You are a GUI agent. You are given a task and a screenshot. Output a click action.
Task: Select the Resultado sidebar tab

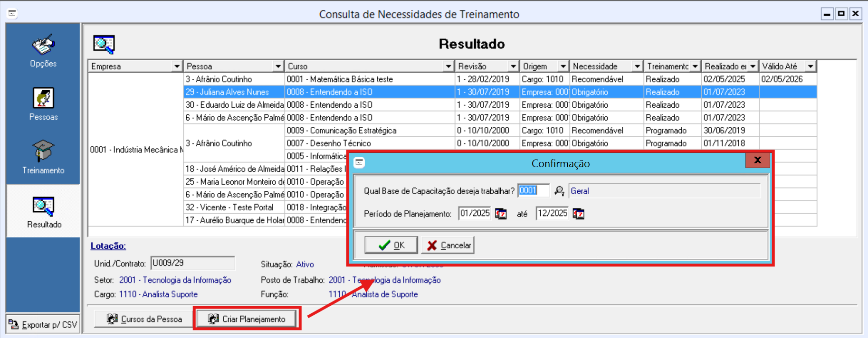[43, 212]
